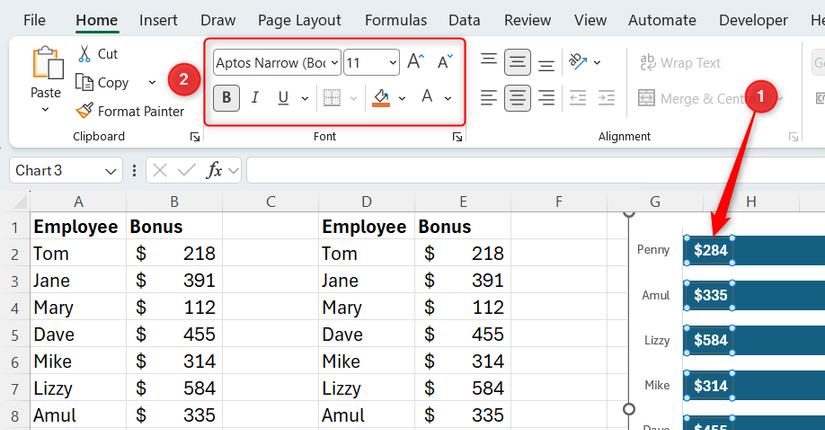The width and height of the screenshot is (825, 430).
Task: Open the Clipboard dialog launcher
Action: pyautogui.click(x=195, y=137)
